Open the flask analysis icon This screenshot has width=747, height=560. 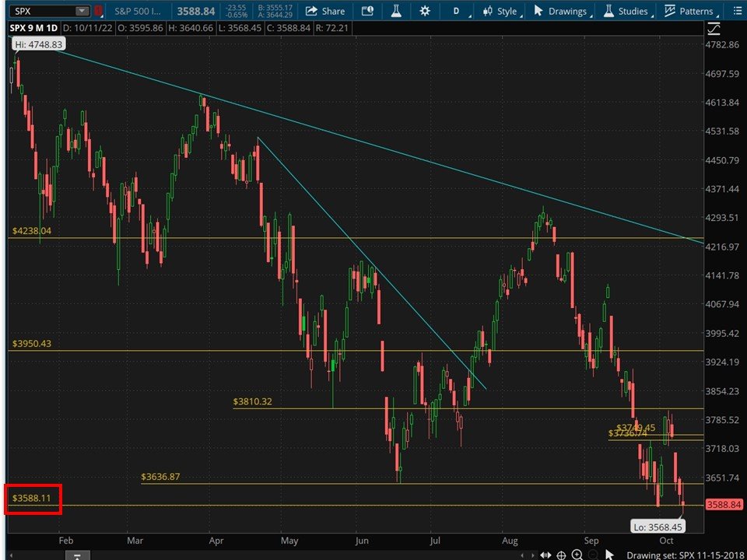(395, 11)
